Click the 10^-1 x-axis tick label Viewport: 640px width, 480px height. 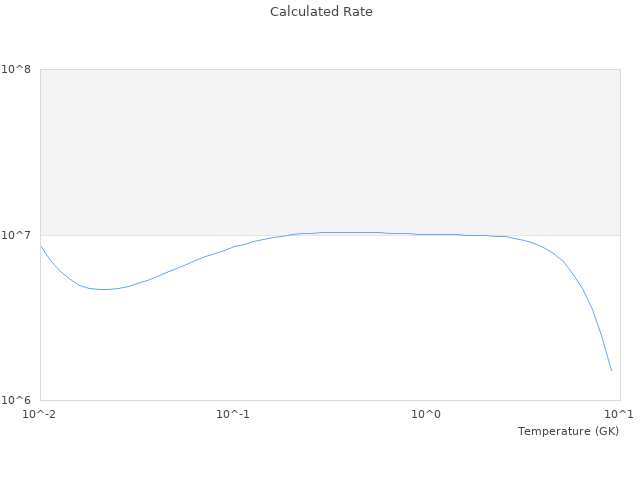[233, 414]
